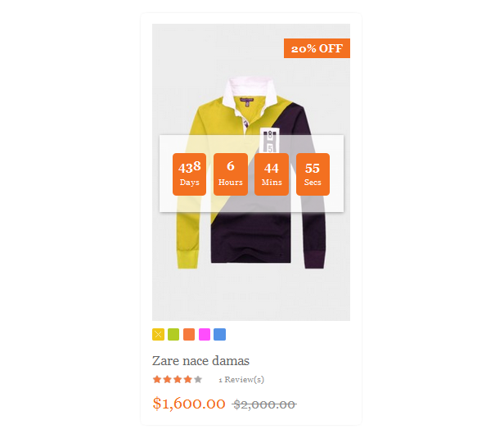Open the 1 Review(s) link
The height and width of the screenshot is (438, 504).
tap(241, 380)
